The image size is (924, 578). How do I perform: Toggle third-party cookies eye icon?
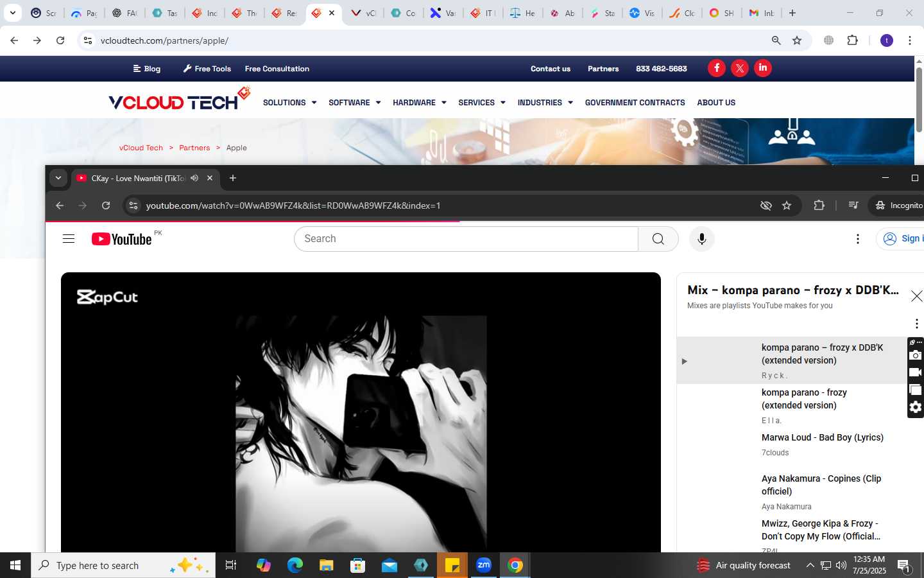(766, 206)
